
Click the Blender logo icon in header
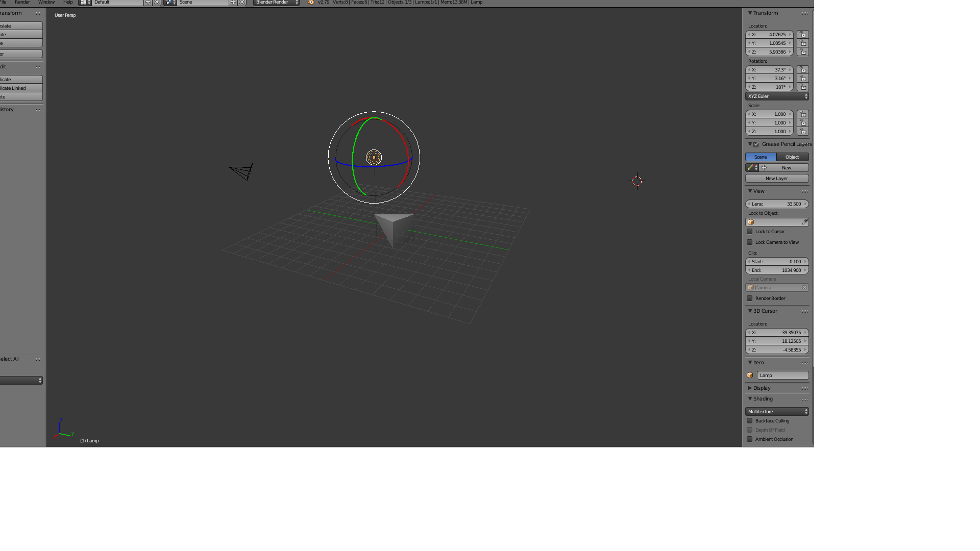[310, 3]
